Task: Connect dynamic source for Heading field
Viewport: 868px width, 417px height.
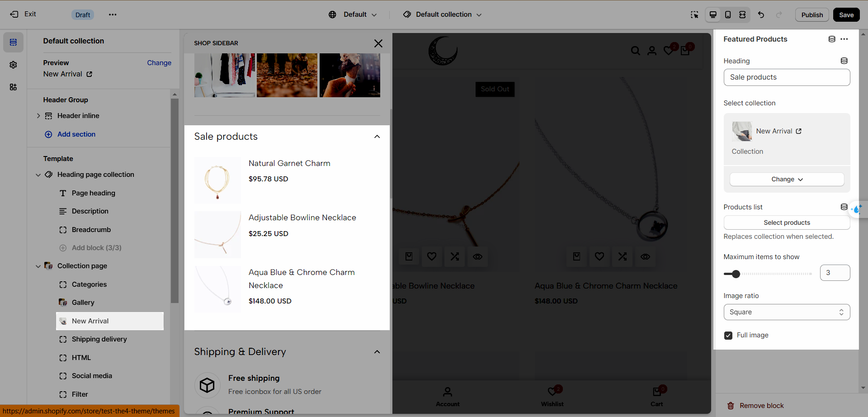Action: pos(844,61)
